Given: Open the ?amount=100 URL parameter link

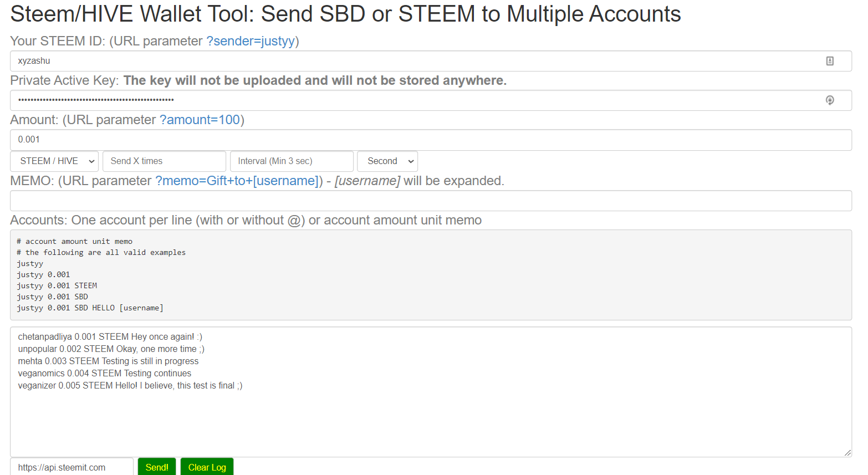Looking at the screenshot, I should [x=200, y=120].
